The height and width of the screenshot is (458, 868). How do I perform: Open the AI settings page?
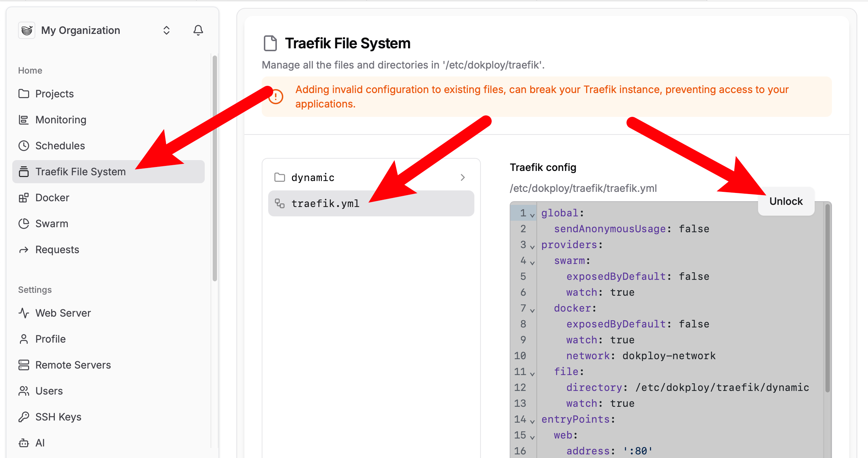40,443
